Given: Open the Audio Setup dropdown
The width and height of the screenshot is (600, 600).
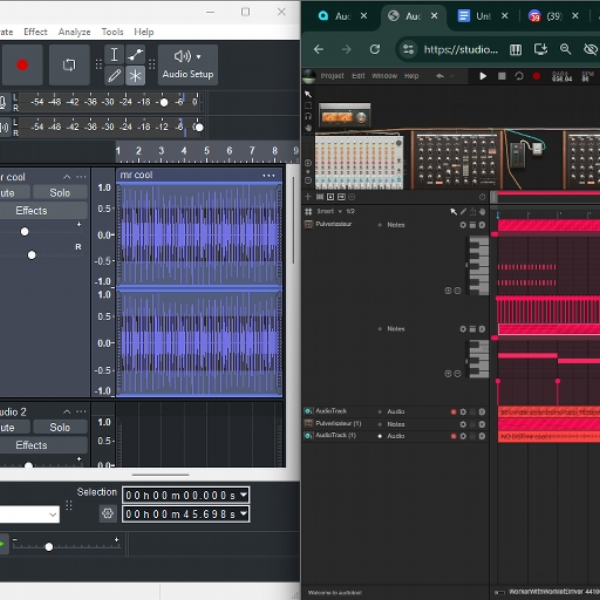Looking at the screenshot, I should pos(188,65).
